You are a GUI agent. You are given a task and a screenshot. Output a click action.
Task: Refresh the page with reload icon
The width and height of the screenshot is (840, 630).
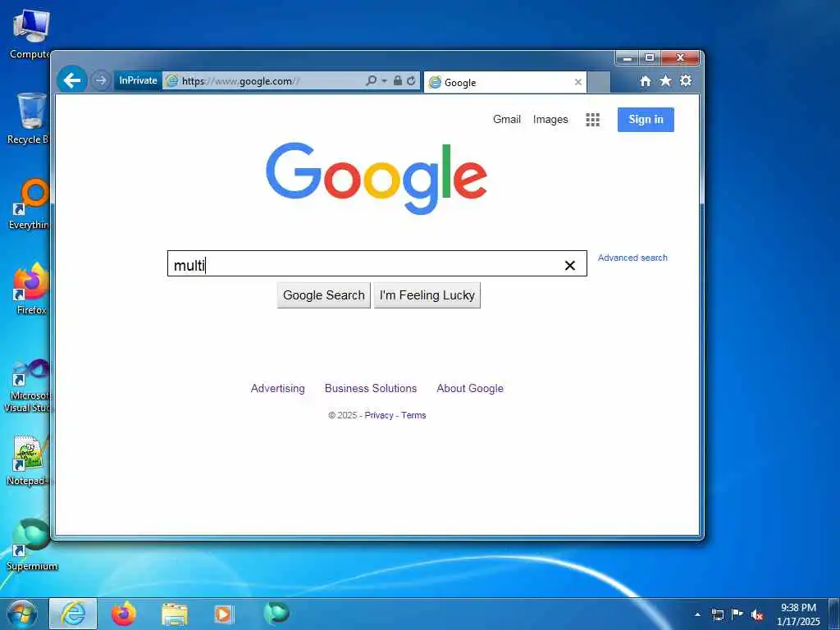click(411, 80)
